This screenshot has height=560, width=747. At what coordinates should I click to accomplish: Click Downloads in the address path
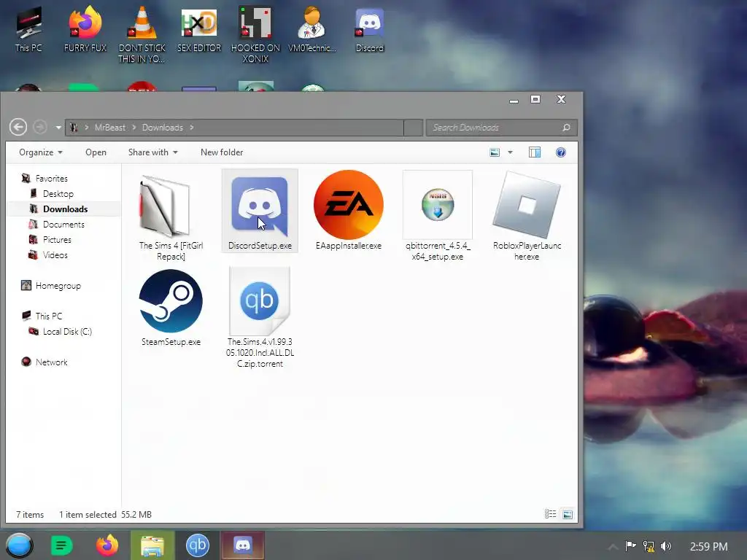click(163, 128)
